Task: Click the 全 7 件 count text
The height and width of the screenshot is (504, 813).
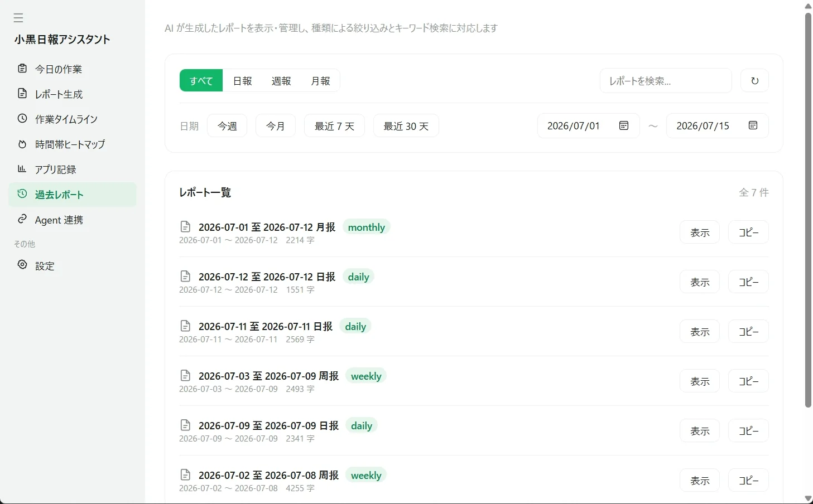Action: (754, 192)
